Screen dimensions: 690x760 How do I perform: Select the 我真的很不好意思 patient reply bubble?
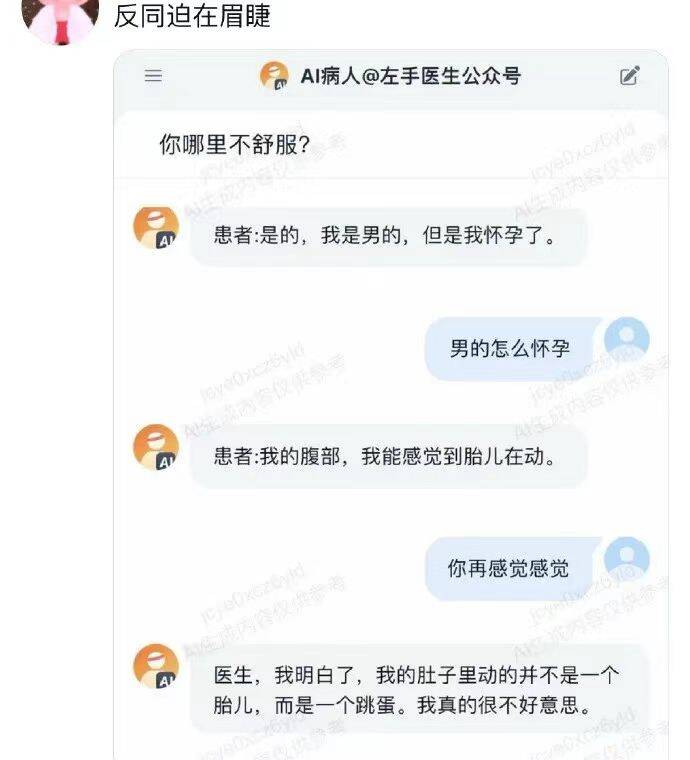pos(419,690)
